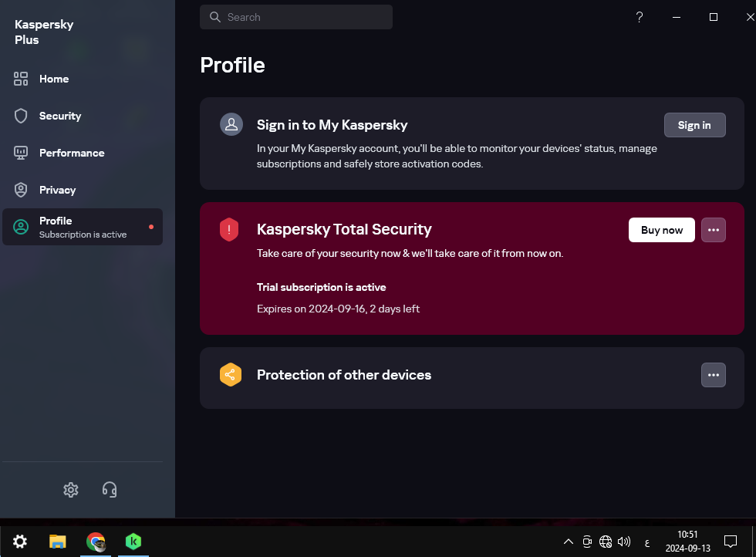Viewport: 756px width, 557px height.
Task: Click the user avatar icon in the sign-in card
Action: [x=231, y=124]
